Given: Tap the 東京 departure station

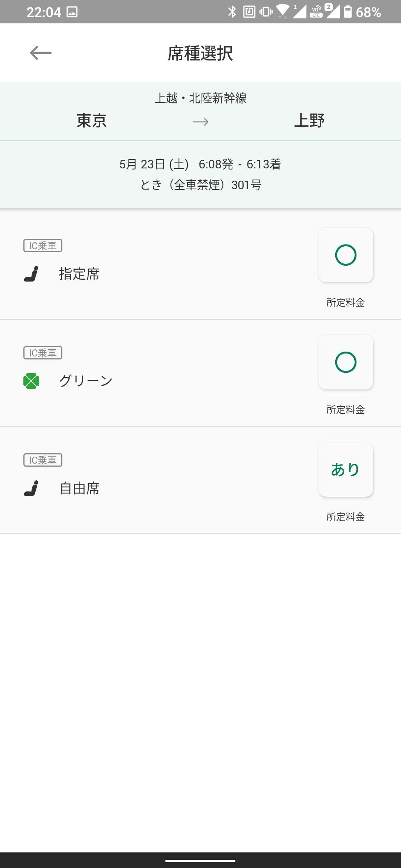Looking at the screenshot, I should (x=92, y=121).
